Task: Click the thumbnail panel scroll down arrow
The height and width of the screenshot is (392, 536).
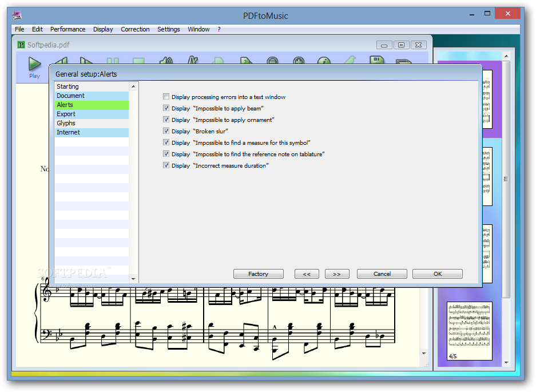Action: click(x=507, y=363)
